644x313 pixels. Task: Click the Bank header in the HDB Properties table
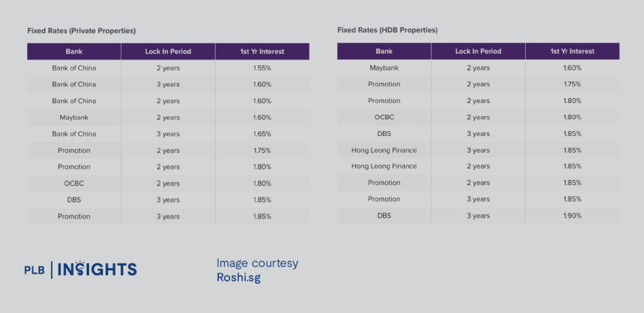coord(384,51)
